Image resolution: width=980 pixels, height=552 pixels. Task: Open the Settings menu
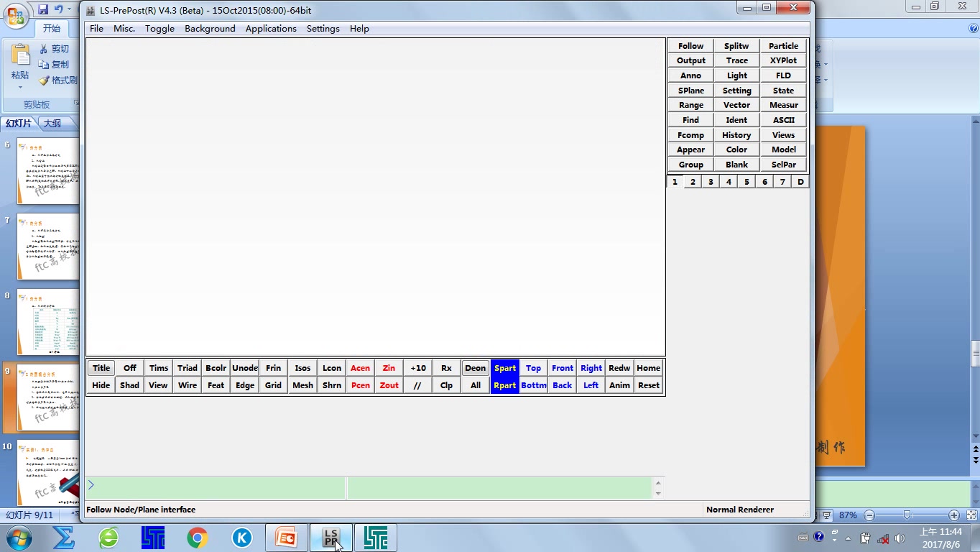tap(323, 29)
